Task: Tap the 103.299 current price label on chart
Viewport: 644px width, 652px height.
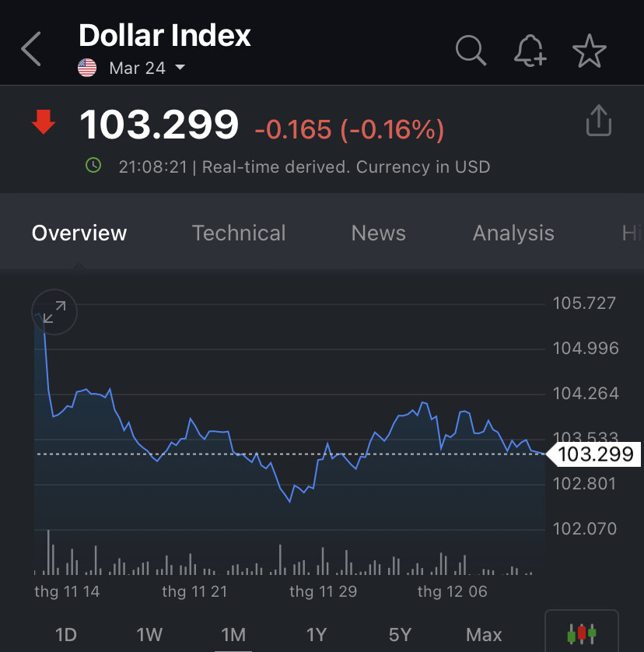Action: pos(596,454)
